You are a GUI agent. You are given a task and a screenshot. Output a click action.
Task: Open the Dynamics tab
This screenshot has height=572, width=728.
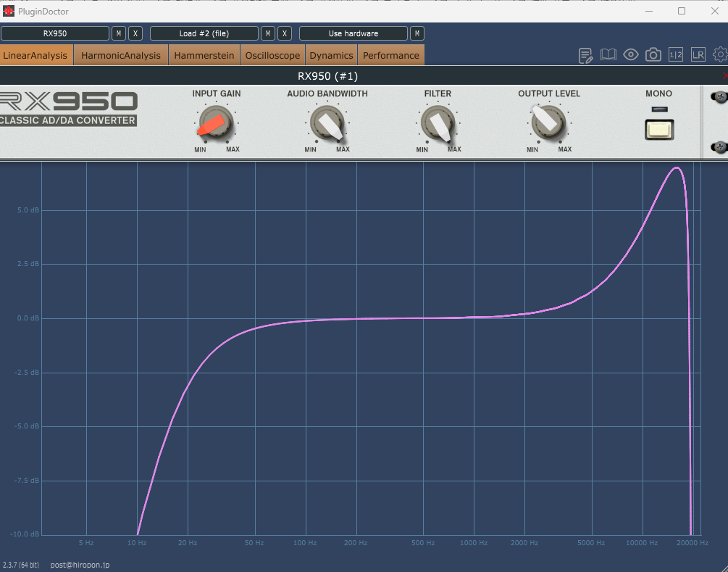click(x=331, y=55)
